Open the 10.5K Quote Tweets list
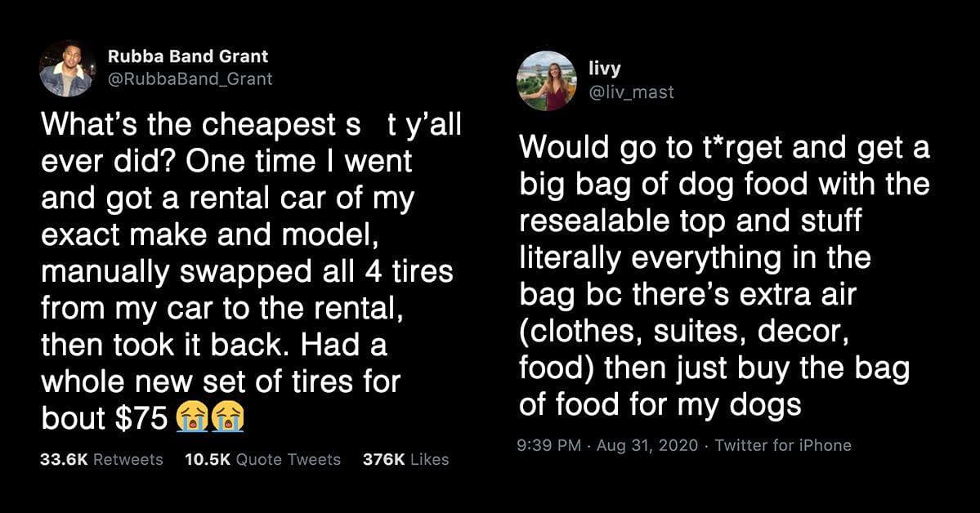Viewport: 980px width, 513px height. point(263,460)
